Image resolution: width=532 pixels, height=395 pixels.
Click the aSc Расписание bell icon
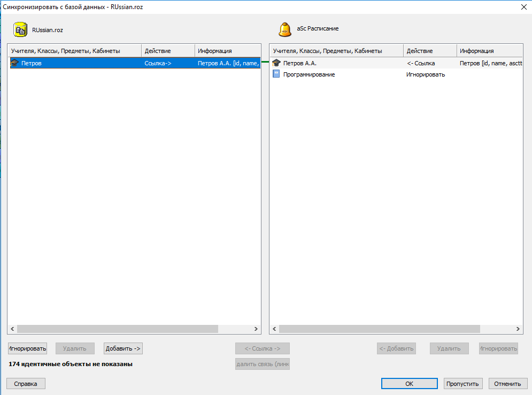point(286,29)
